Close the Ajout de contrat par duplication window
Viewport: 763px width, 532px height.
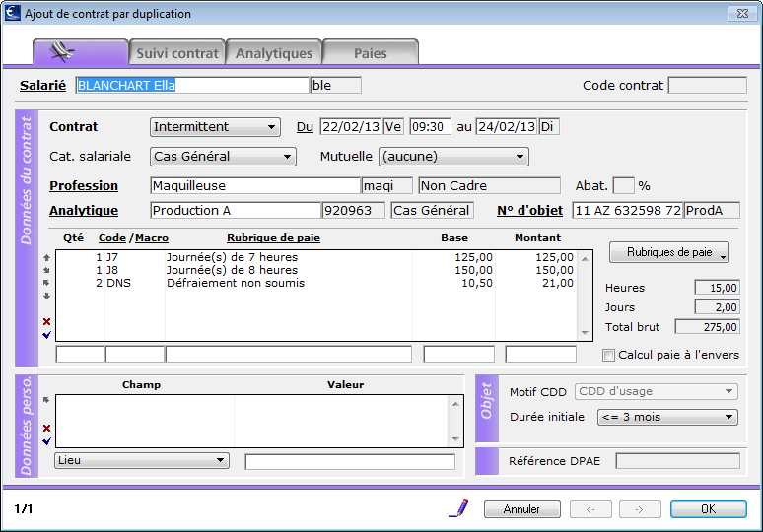(742, 13)
